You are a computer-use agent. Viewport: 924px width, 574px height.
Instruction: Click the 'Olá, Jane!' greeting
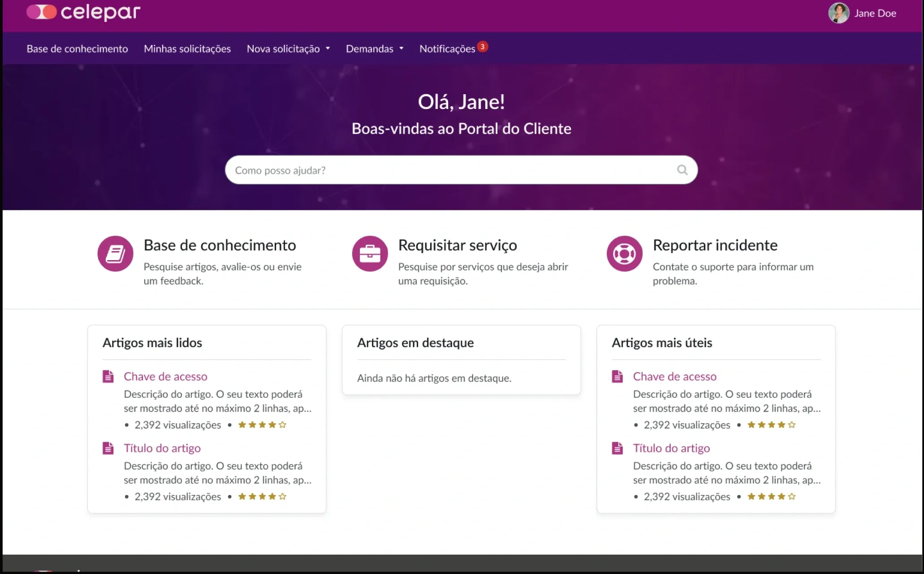coord(461,102)
